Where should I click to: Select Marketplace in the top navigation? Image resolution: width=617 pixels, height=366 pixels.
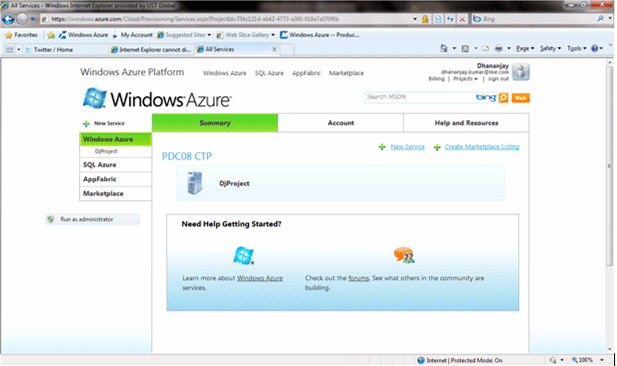(x=346, y=73)
